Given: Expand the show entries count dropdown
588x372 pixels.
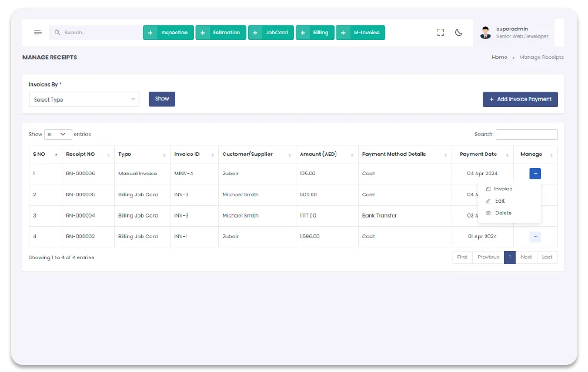Looking at the screenshot, I should pyautogui.click(x=58, y=135).
